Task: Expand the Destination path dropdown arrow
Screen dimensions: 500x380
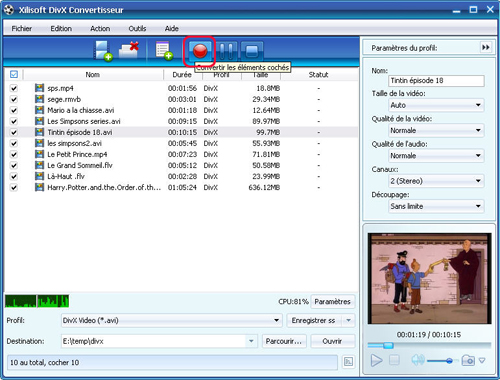Action: (x=251, y=341)
